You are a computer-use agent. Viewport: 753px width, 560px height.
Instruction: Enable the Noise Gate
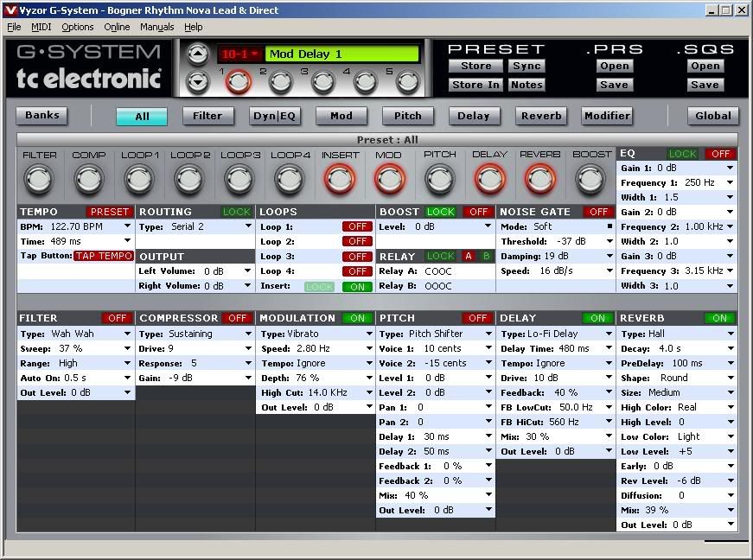[x=598, y=212]
